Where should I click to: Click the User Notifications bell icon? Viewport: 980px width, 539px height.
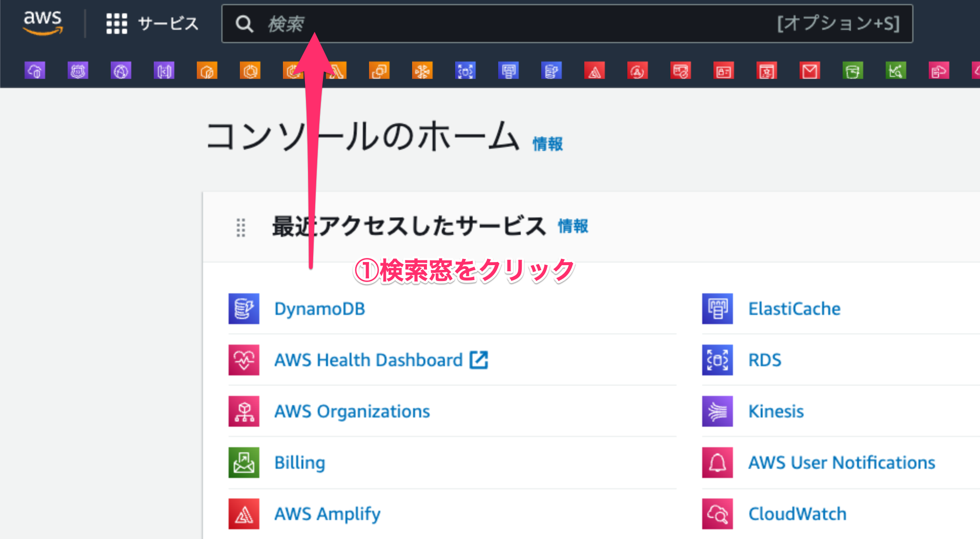pos(718,463)
